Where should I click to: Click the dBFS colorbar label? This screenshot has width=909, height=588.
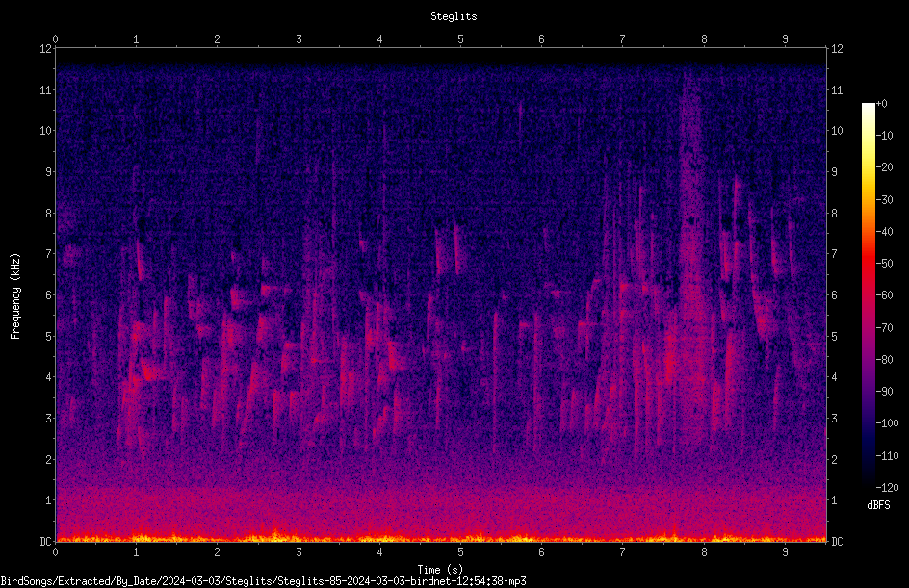[x=878, y=505]
